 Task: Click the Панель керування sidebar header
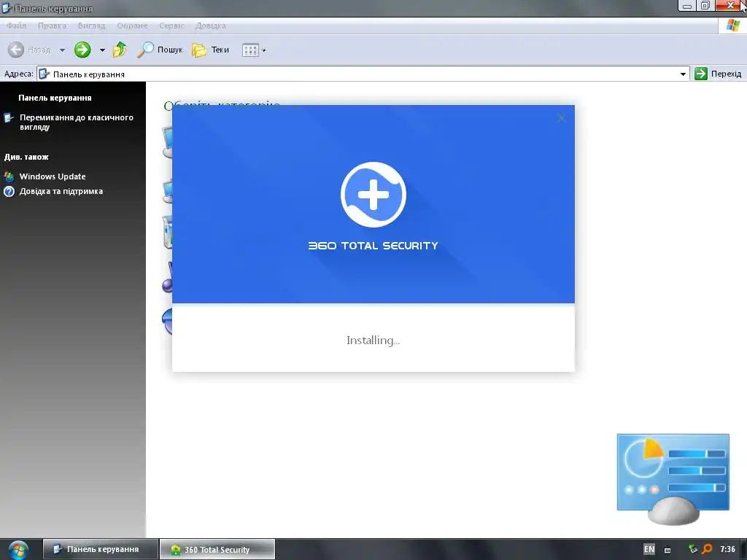click(55, 98)
